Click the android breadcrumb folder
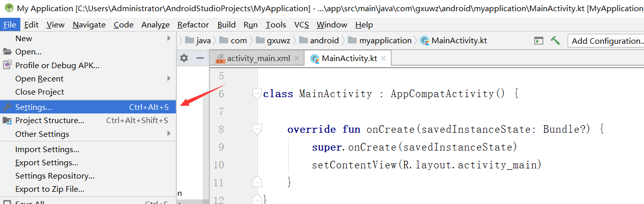Viewport: 644px width, 204px height. tap(319, 40)
